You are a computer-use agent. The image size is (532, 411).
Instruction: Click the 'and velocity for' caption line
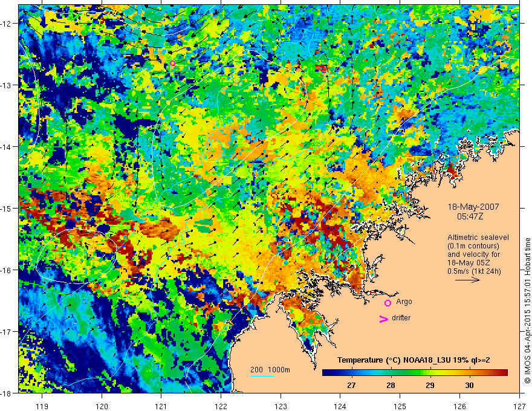[473, 254]
